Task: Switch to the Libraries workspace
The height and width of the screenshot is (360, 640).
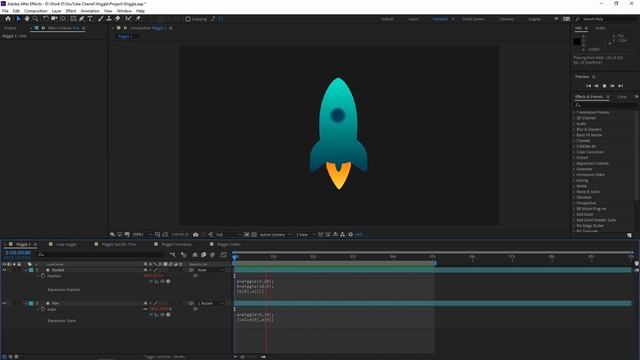Action: 506,19
